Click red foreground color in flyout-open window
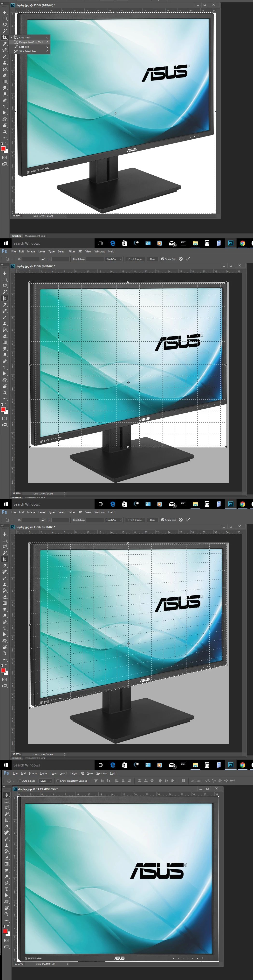This screenshot has width=253, height=980. point(3,148)
